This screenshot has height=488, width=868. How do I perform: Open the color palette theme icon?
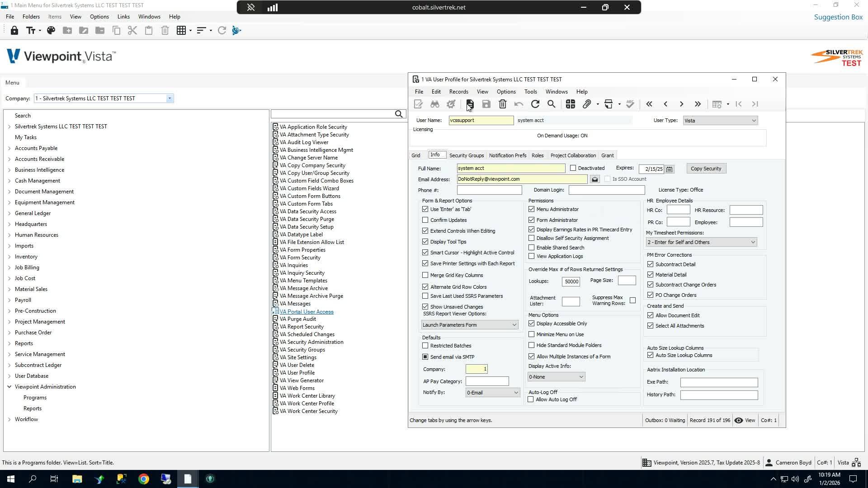point(51,30)
